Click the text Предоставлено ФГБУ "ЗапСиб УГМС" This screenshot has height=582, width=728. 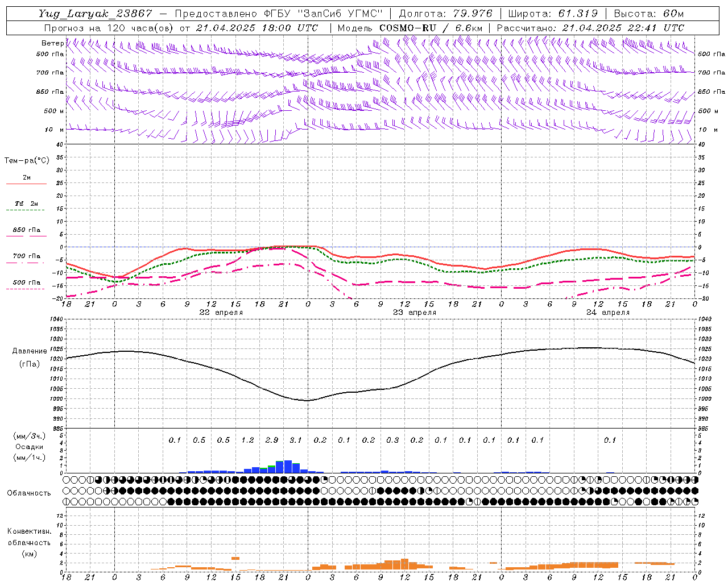(x=279, y=14)
